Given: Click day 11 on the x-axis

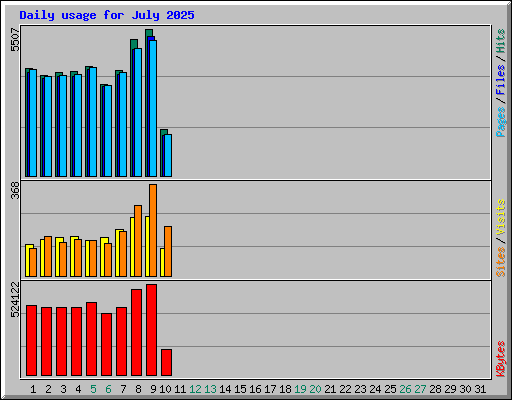Looking at the screenshot, I should tap(180, 389).
